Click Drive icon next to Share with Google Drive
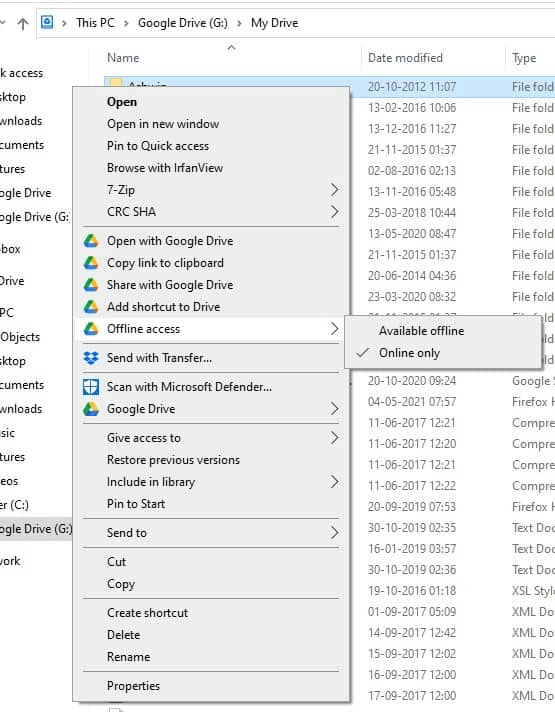The width and height of the screenshot is (555, 712). (x=91, y=285)
